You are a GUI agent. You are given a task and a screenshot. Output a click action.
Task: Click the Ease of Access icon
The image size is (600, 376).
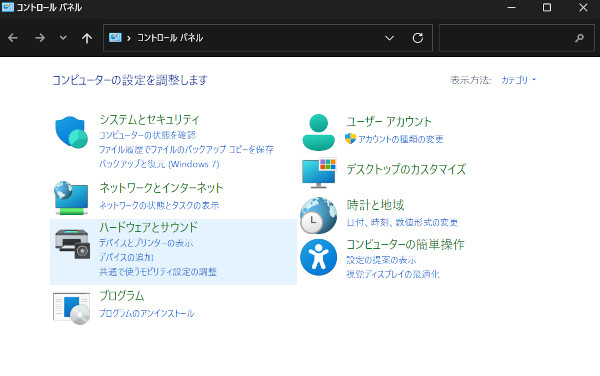tap(318, 257)
